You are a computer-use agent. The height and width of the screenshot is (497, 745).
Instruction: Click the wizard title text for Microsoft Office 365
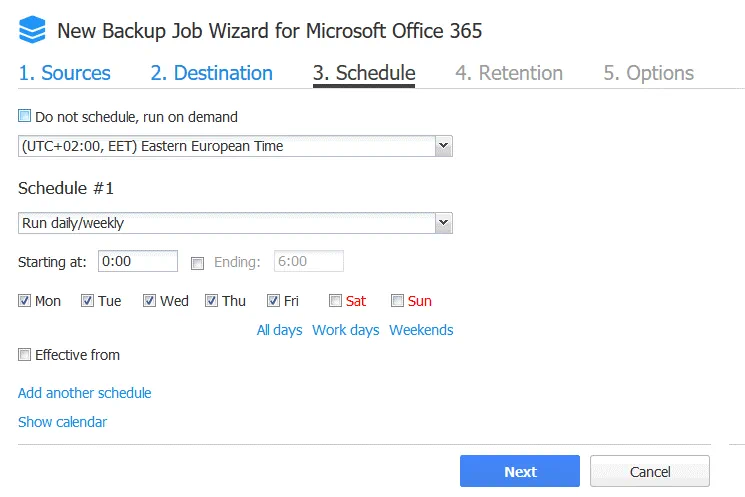coord(270,31)
